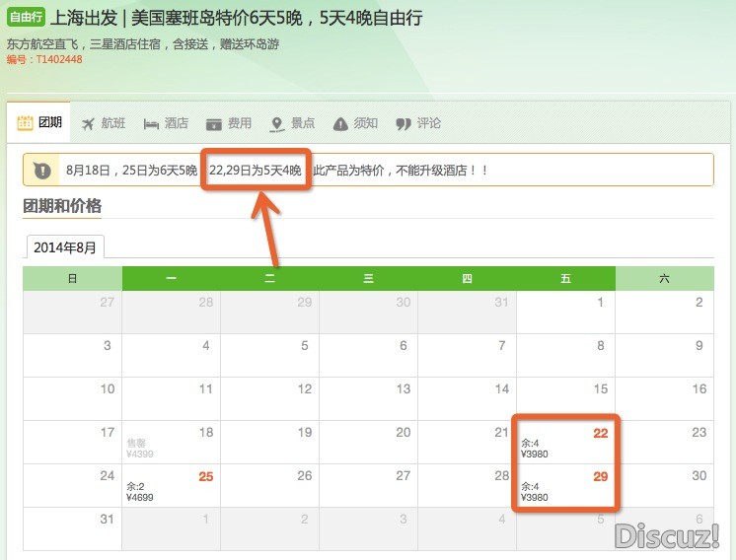Click the August 13 calendar cell
Viewport: 736px width, 560px height.
(x=368, y=398)
